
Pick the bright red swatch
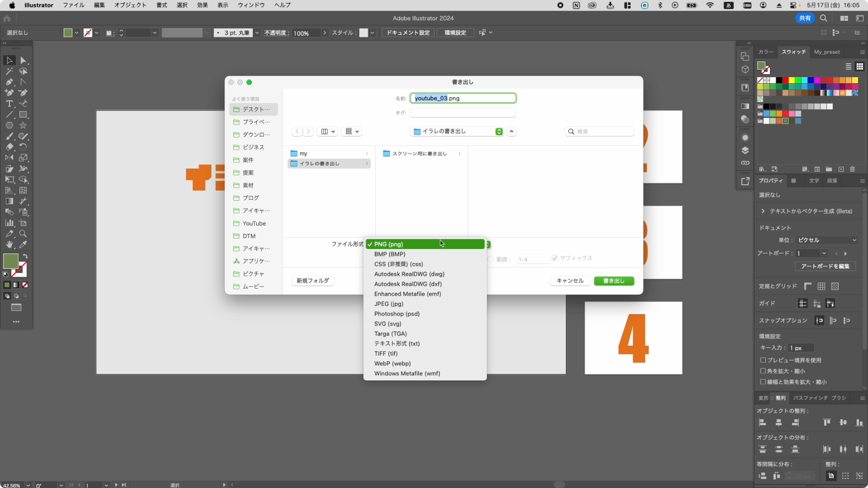[x=785, y=80]
